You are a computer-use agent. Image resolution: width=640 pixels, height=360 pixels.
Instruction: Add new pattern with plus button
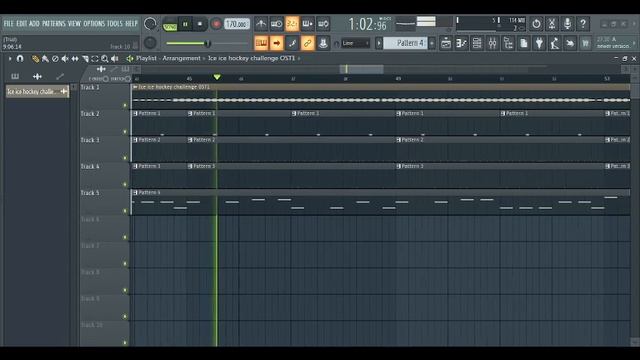(x=432, y=43)
